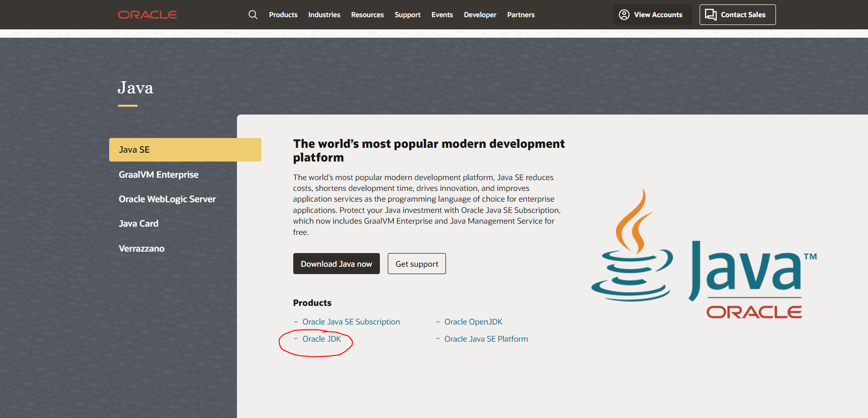Select GraalVM Enterprise in sidebar
Viewport: 868px width, 418px height.
point(159,175)
